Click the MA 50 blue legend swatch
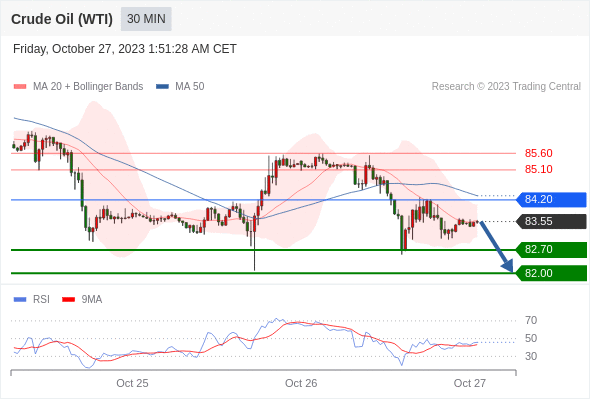Viewport: 590px width, 400px height. tap(162, 87)
